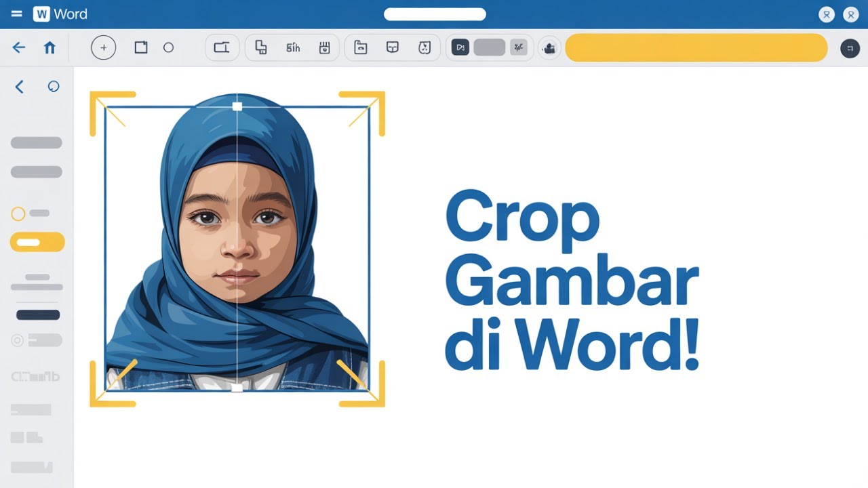Select the gray radio circle in the sidebar
This screenshot has height=488, width=868.
[x=18, y=341]
